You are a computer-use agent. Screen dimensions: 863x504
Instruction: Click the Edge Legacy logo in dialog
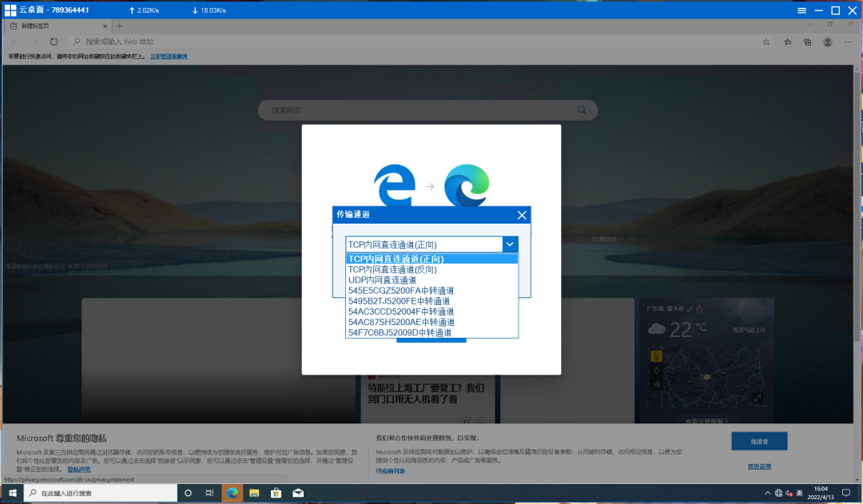394,185
